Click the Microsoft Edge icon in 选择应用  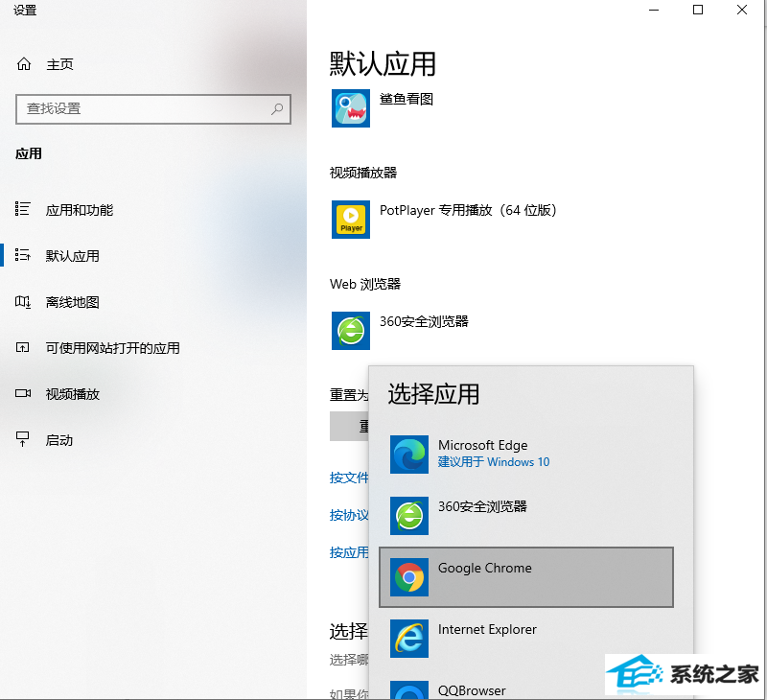coord(409,455)
